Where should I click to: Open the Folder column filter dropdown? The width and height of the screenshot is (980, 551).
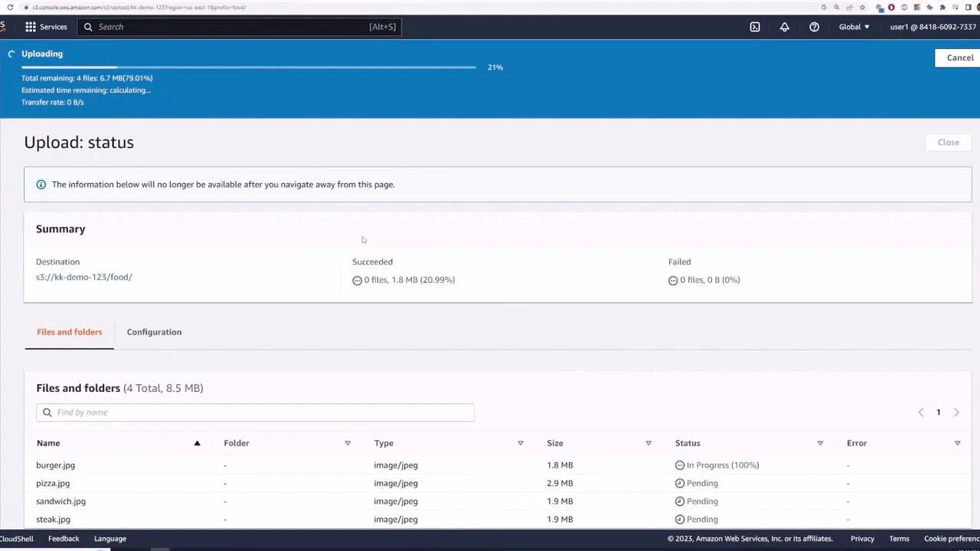(347, 442)
